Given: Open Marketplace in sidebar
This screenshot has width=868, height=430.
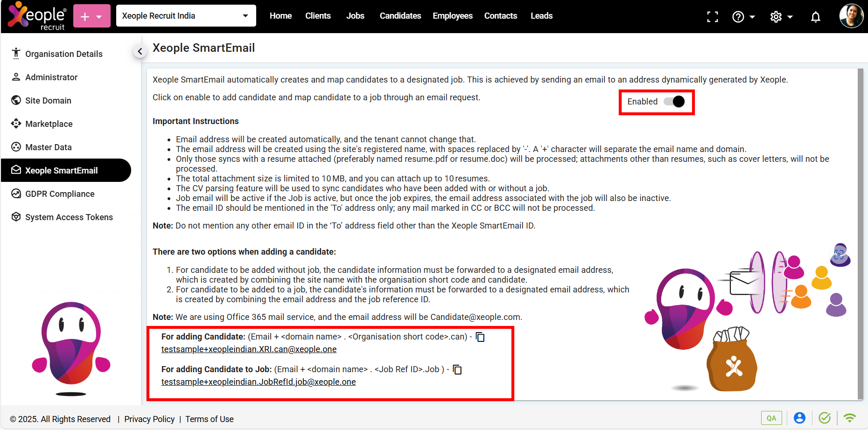Looking at the screenshot, I should pos(66,124).
